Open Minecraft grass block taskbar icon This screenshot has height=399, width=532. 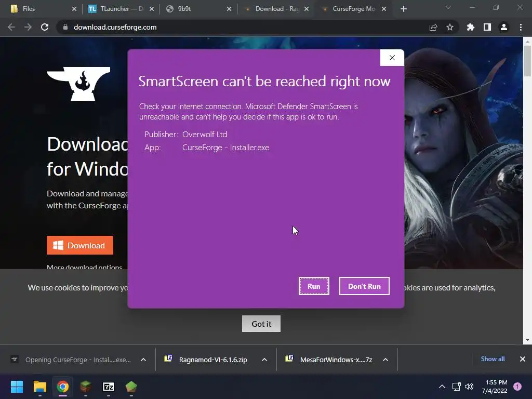pyautogui.click(x=86, y=387)
